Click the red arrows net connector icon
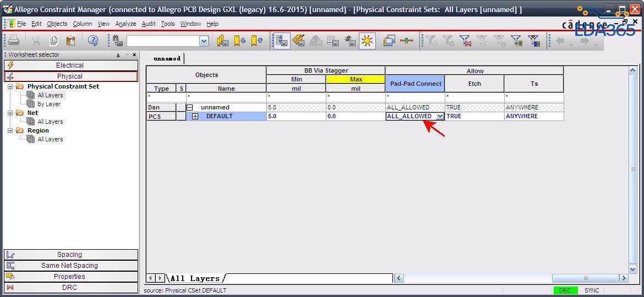The height and width of the screenshot is (297, 644). point(407,41)
